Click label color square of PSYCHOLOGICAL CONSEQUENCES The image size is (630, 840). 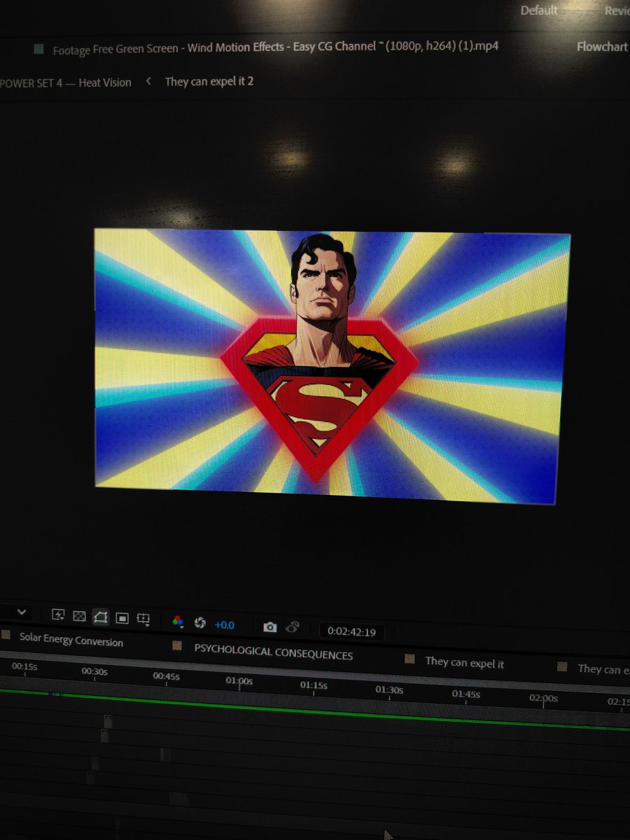click(177, 645)
